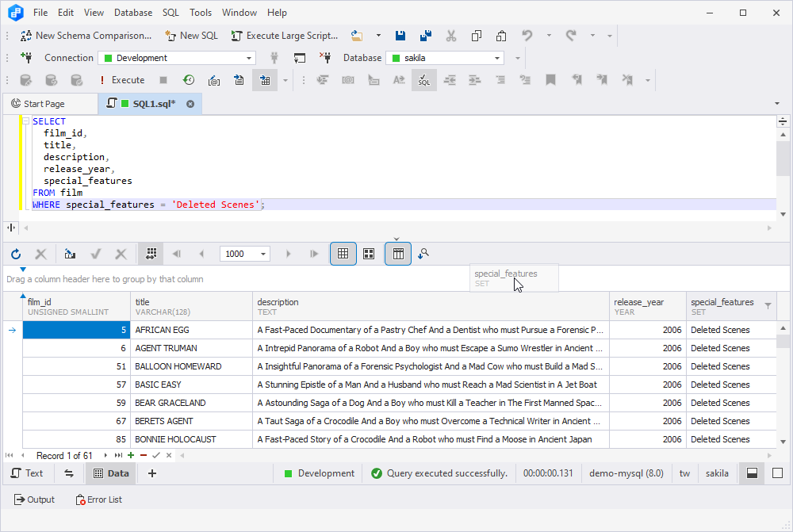This screenshot has height=532, width=793.
Task: Click the Redo arrow icon
Action: click(571, 36)
